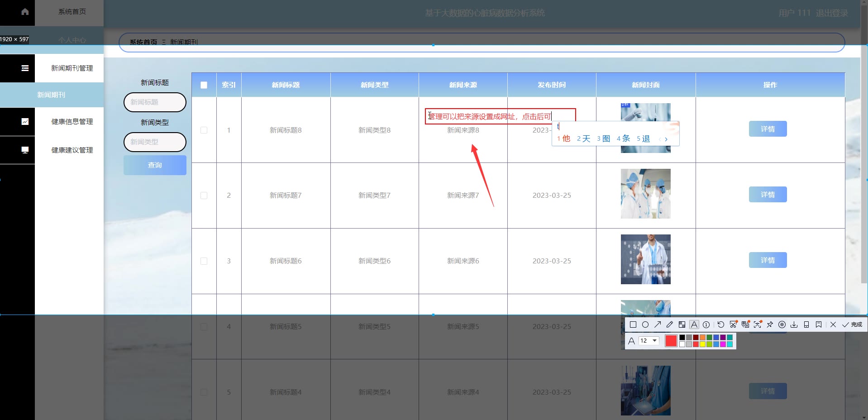This screenshot has width=868, height=420.
Task: Show previous page of IME candidates
Action: pos(660,139)
